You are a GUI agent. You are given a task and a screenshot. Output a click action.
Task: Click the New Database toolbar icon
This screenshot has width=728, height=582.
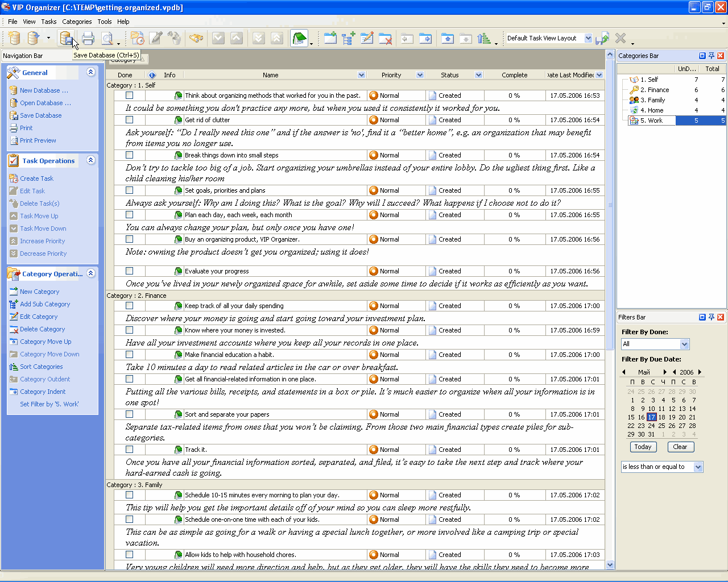(x=14, y=38)
